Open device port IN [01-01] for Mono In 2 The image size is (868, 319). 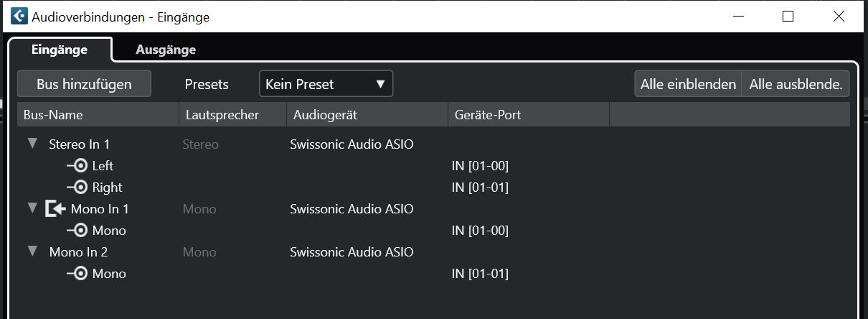pos(480,274)
